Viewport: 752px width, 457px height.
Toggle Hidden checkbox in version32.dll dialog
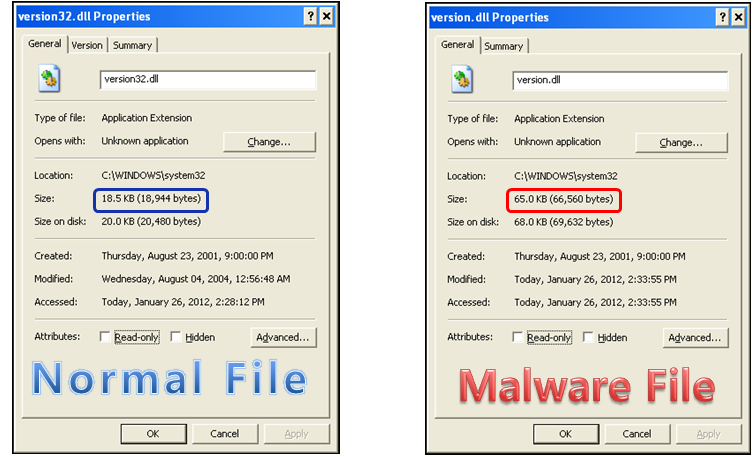[x=176, y=337]
